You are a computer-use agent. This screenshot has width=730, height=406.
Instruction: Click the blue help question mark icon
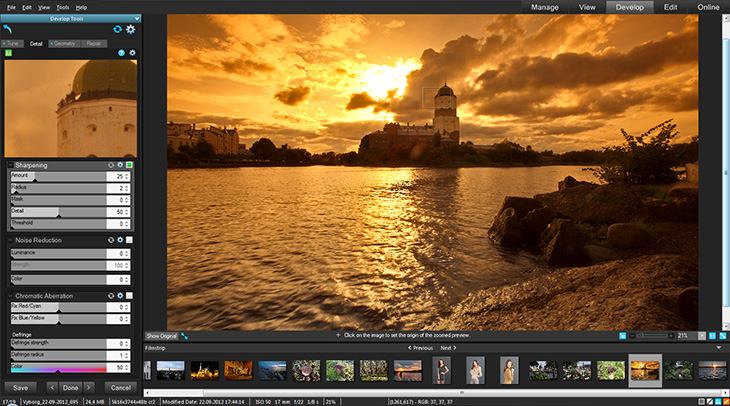point(121,53)
